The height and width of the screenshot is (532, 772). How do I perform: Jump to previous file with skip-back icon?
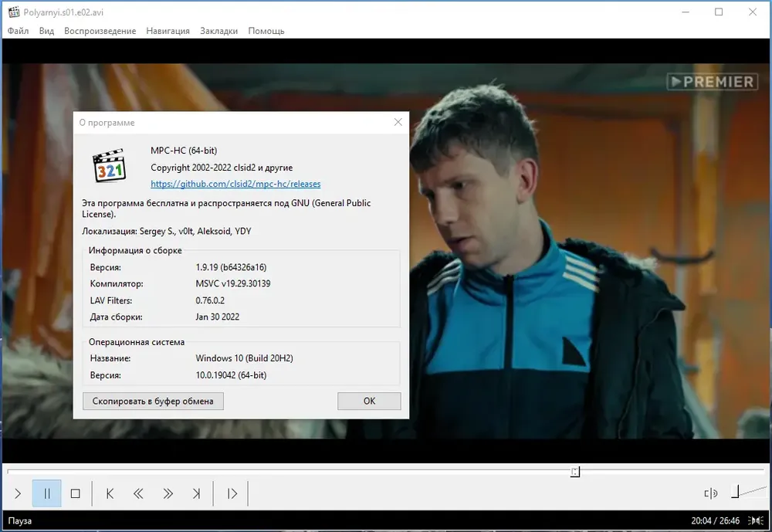coord(110,493)
